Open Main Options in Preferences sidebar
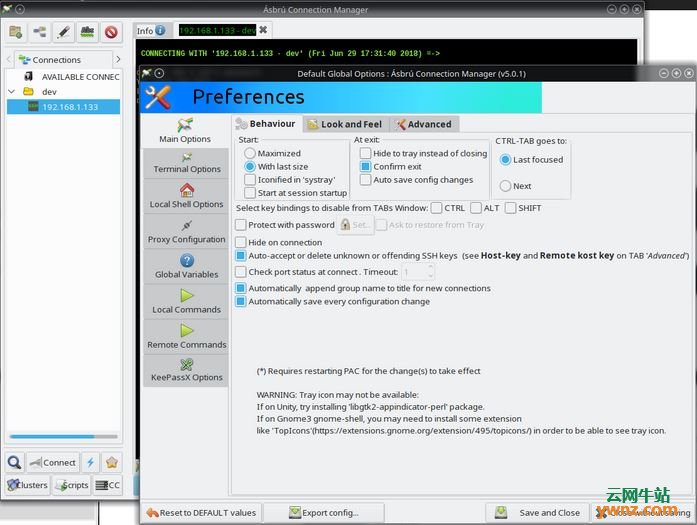 click(x=185, y=131)
